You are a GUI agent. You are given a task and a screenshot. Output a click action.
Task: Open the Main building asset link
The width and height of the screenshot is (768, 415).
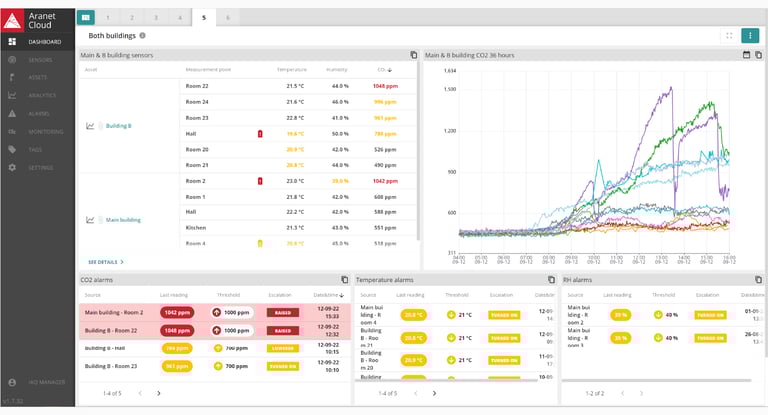click(x=123, y=220)
